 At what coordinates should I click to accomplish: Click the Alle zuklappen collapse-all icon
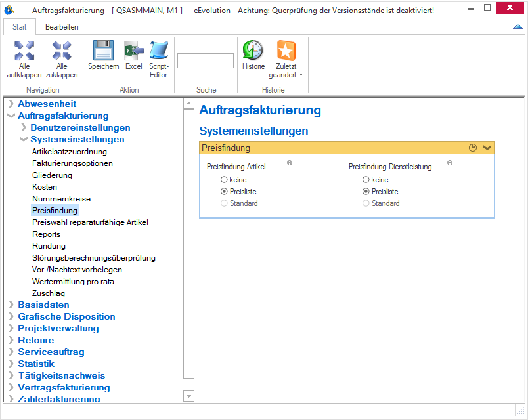point(62,51)
